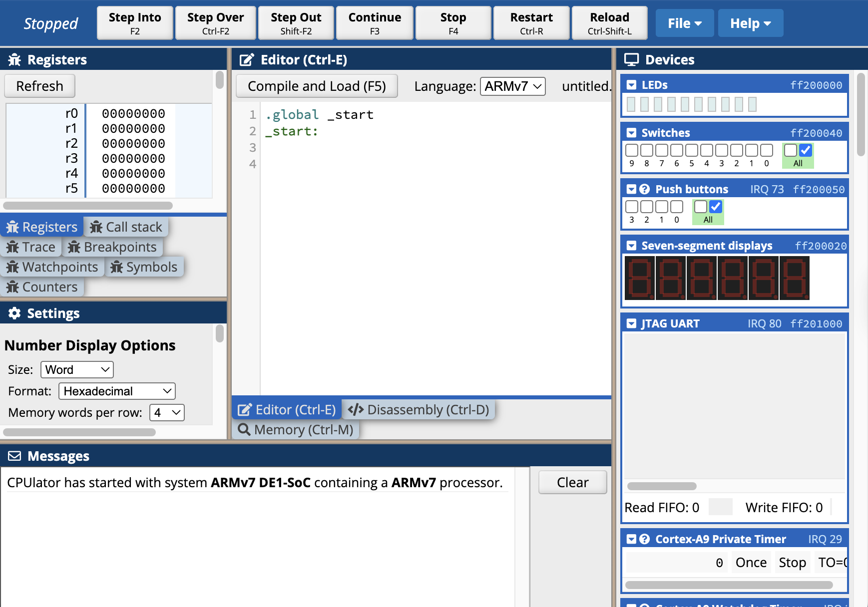Click the Disassembly code icon

click(357, 409)
